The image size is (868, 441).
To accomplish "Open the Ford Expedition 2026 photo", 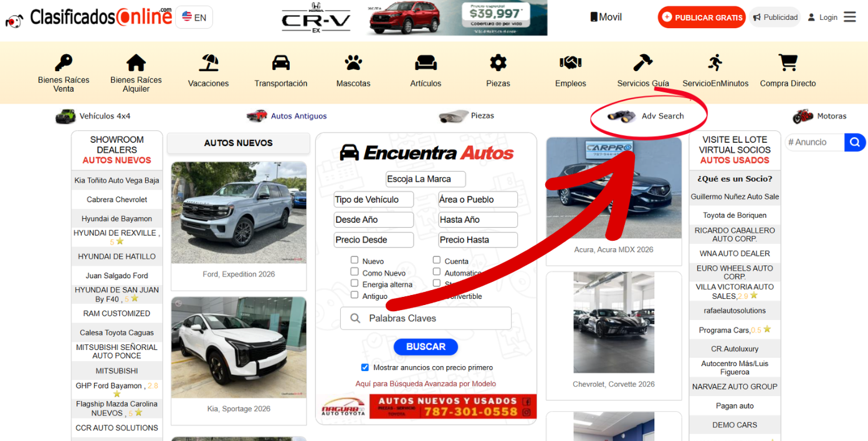I will [x=239, y=213].
